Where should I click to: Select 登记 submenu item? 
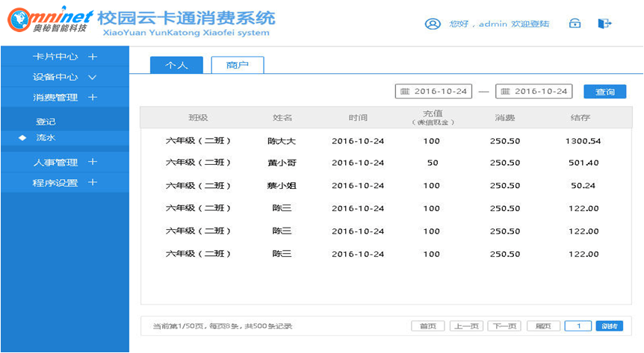coord(46,122)
